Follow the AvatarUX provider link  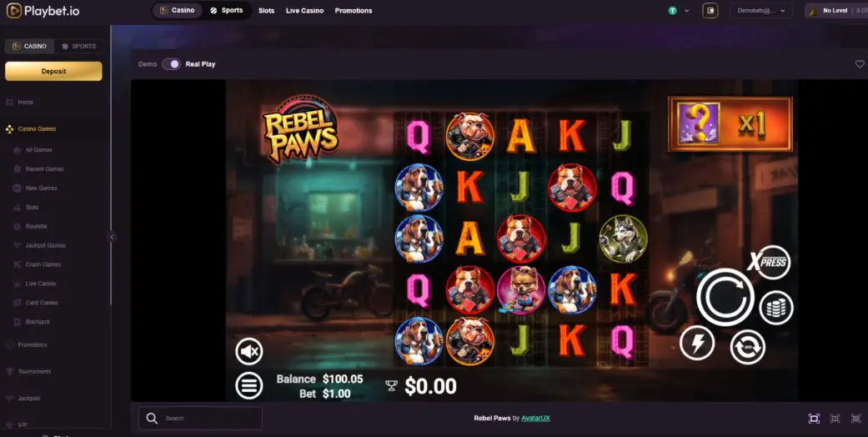pos(536,418)
